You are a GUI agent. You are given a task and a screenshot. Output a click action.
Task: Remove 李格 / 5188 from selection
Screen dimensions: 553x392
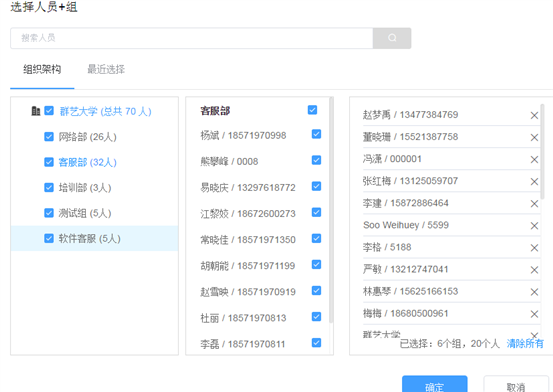(534, 248)
